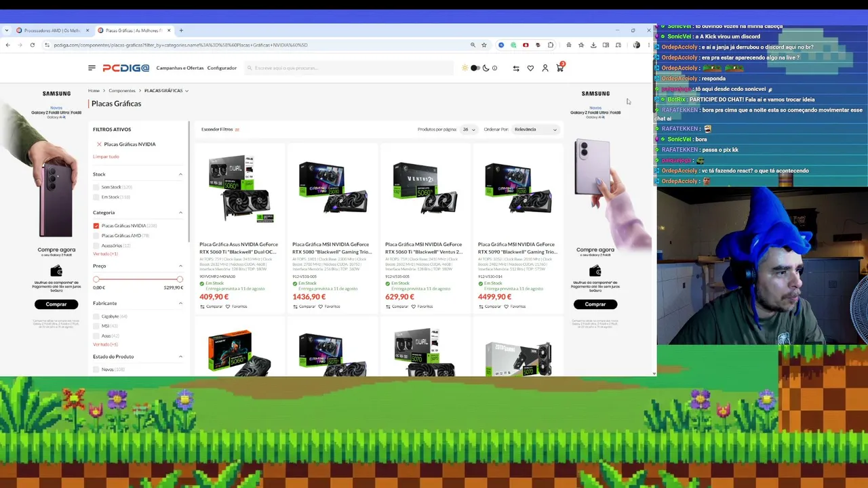
Task: Check Placas Gráficas AMD category
Action: [96, 236]
